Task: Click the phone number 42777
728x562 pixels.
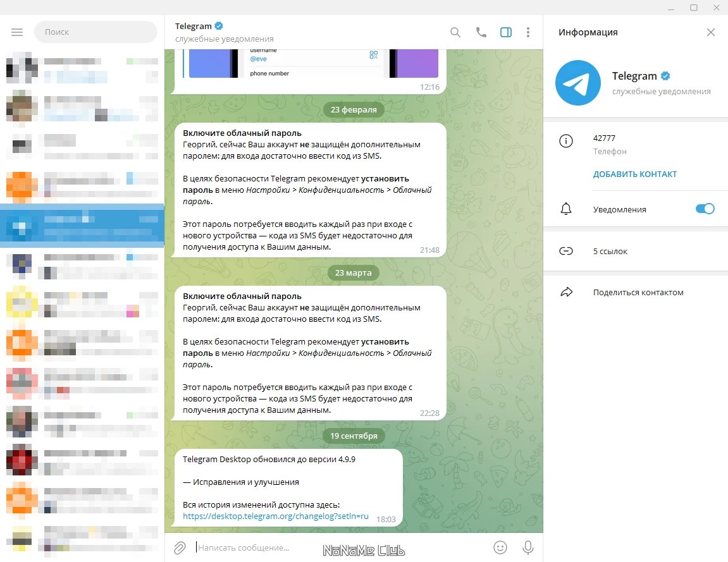Action: click(x=604, y=138)
